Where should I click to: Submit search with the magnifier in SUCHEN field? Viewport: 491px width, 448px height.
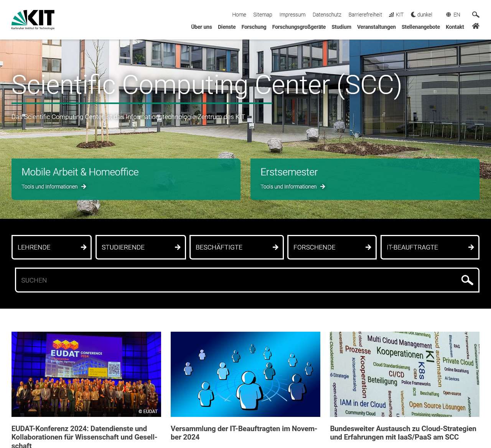point(467,280)
